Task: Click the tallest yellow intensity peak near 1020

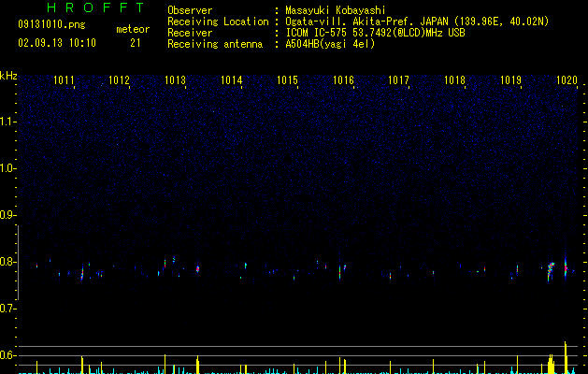Action: coord(566,357)
